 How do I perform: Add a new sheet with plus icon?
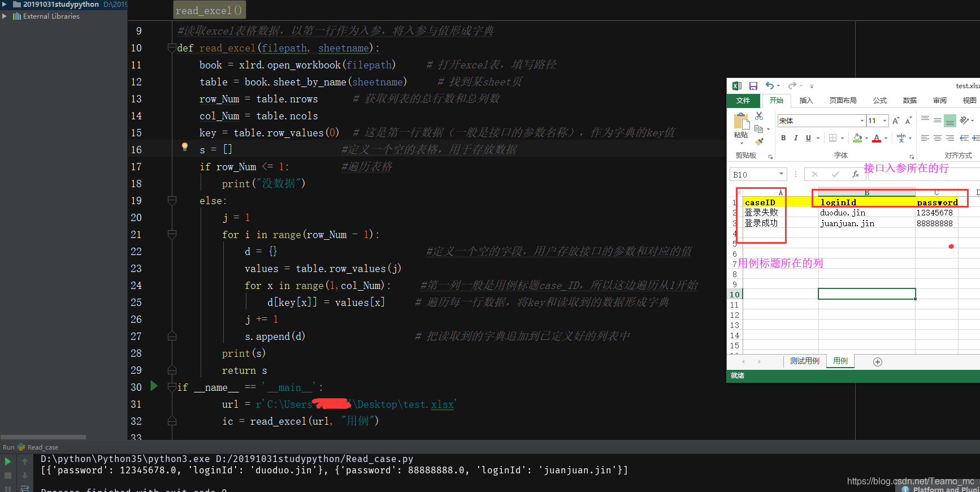(x=878, y=362)
